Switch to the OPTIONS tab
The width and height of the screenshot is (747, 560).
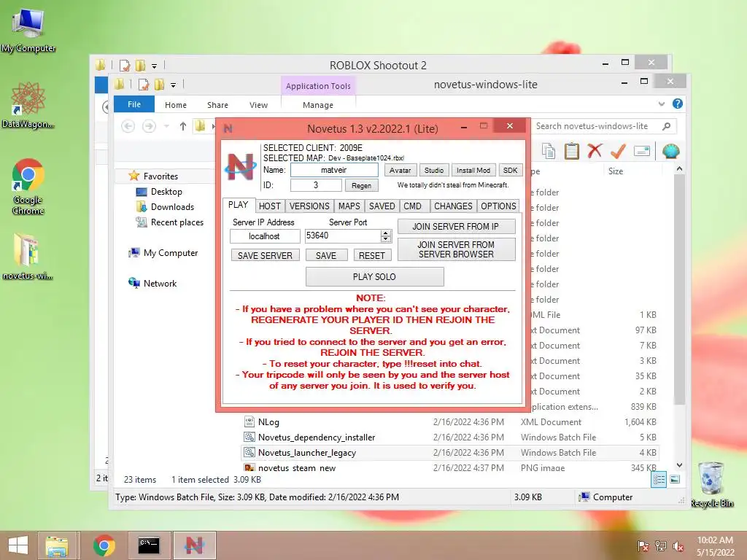tap(498, 206)
